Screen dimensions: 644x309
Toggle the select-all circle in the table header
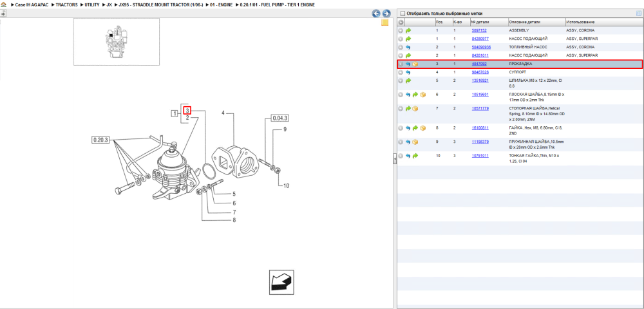coord(401,22)
